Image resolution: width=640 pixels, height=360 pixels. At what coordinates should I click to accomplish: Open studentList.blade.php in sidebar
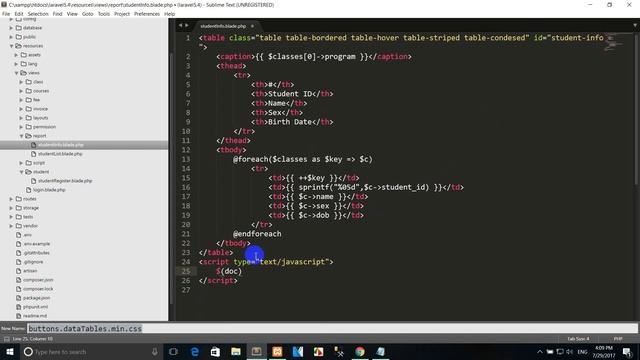pyautogui.click(x=60, y=154)
